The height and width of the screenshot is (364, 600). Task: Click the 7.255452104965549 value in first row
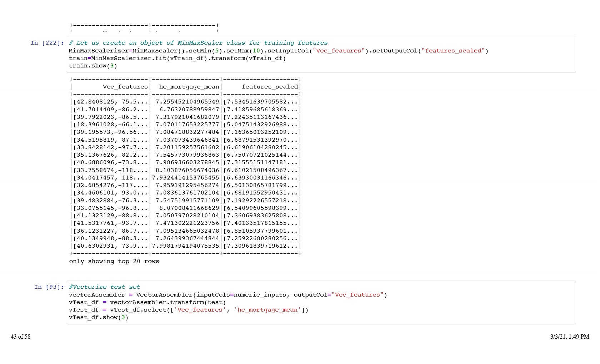[187, 102]
